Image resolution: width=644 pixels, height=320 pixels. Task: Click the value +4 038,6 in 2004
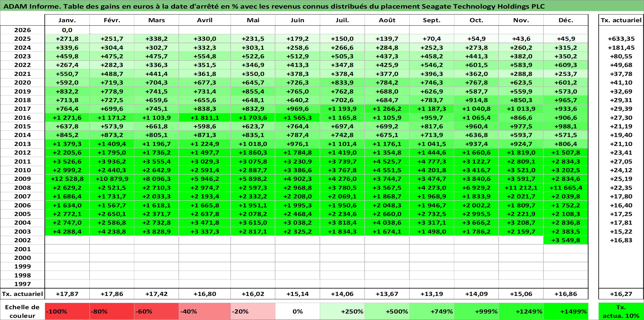click(387, 222)
